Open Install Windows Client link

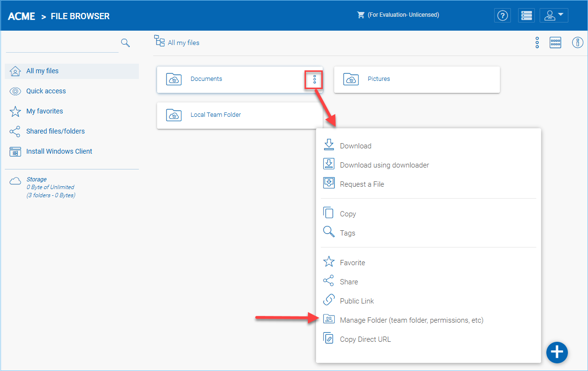[59, 151]
